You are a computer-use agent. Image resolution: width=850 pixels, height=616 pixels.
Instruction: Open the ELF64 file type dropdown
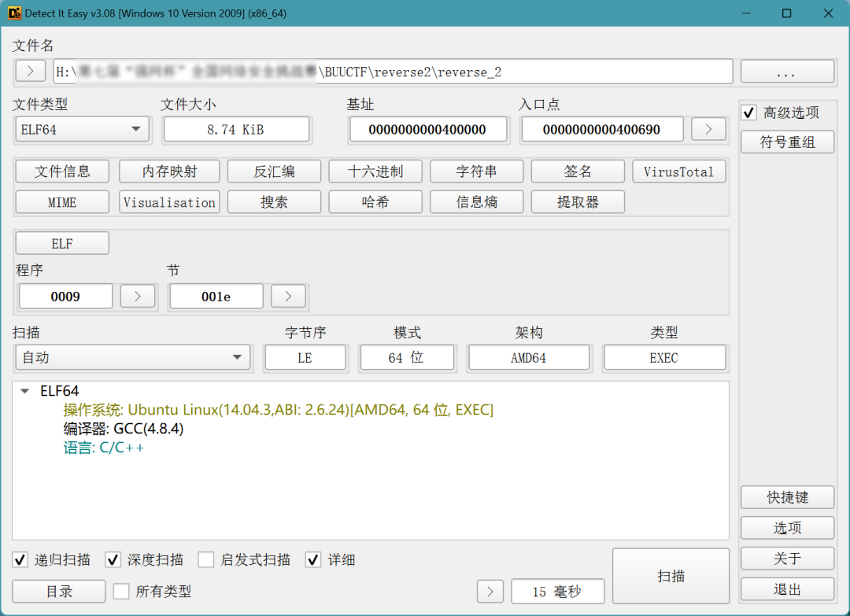click(x=82, y=130)
